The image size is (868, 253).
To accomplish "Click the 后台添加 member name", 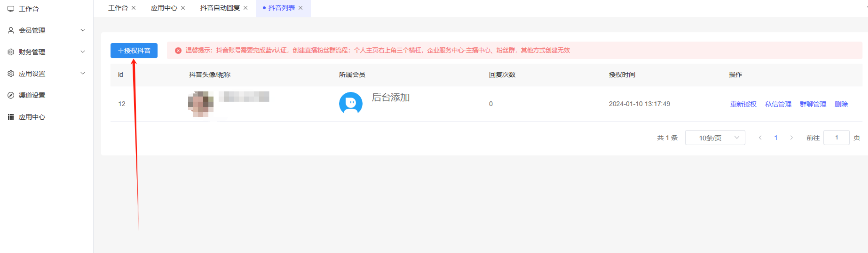I will 390,97.
